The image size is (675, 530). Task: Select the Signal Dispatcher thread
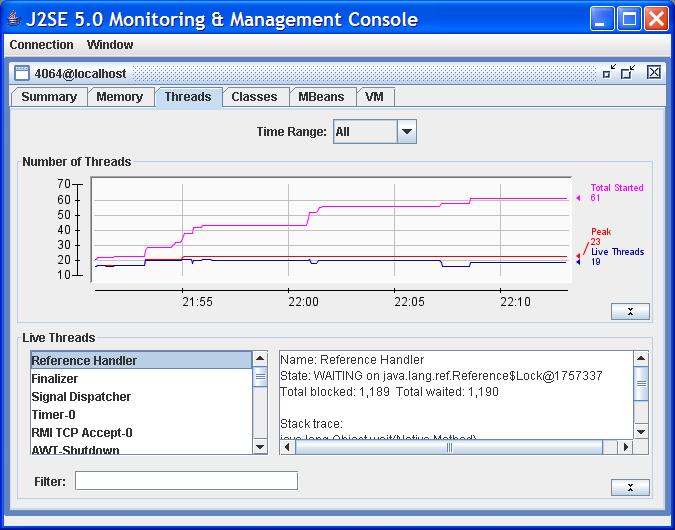tap(81, 397)
